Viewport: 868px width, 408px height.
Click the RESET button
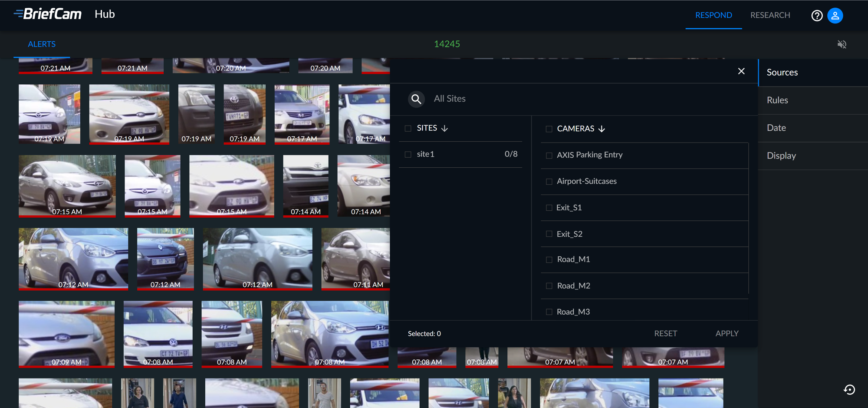(665, 334)
